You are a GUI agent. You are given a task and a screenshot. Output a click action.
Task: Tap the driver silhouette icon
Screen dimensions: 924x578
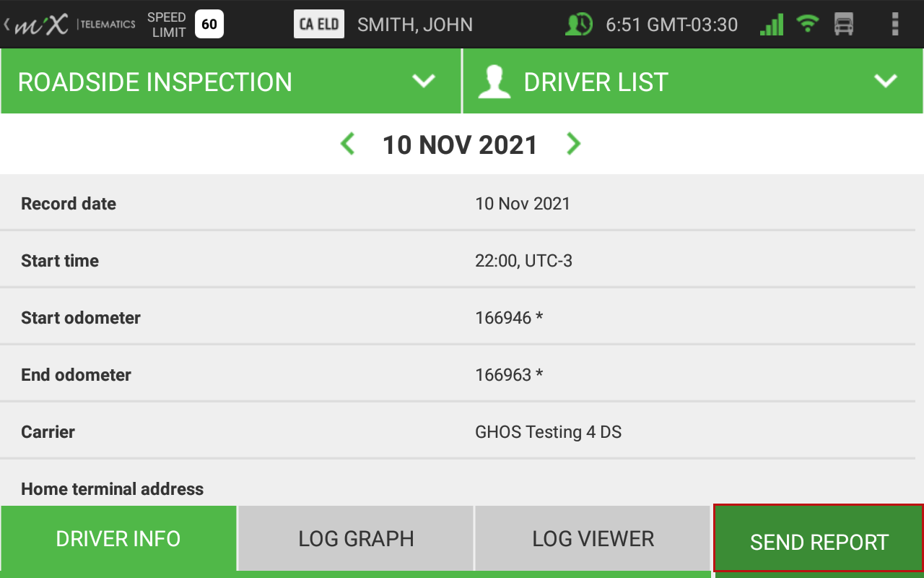click(x=494, y=82)
